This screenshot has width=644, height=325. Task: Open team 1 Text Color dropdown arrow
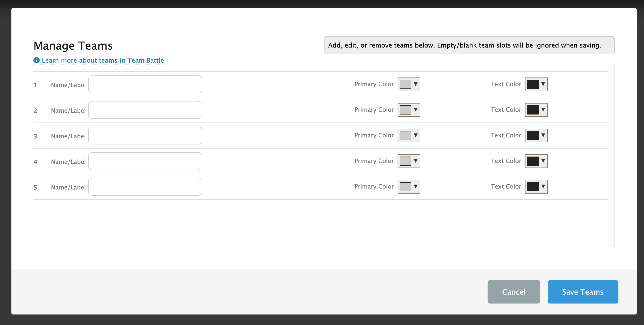543,84
